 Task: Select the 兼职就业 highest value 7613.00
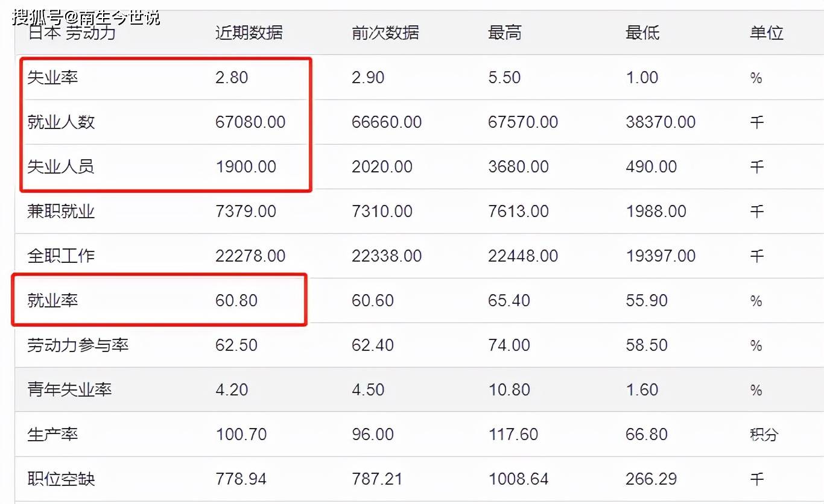[x=519, y=212]
